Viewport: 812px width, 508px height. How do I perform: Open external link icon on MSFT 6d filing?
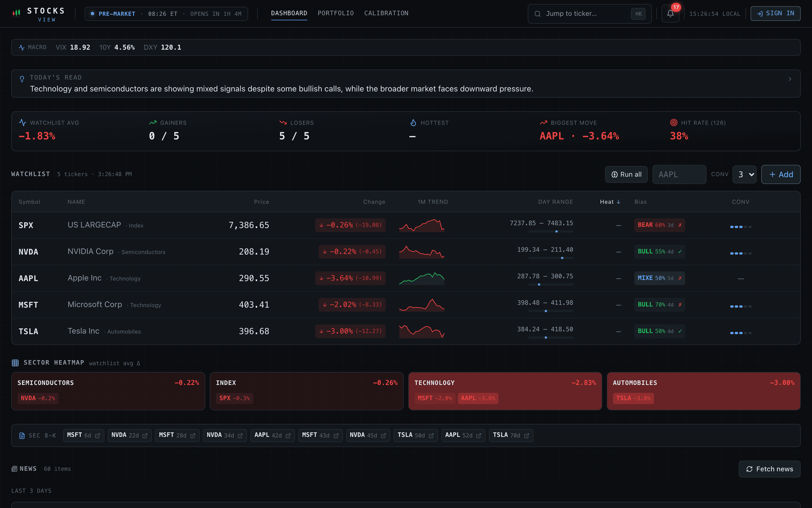[97, 436]
